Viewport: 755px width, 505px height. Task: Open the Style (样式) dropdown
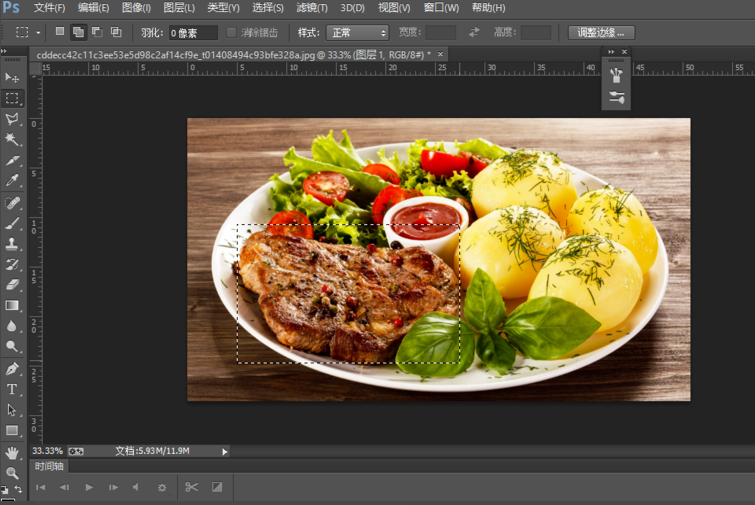tap(357, 32)
